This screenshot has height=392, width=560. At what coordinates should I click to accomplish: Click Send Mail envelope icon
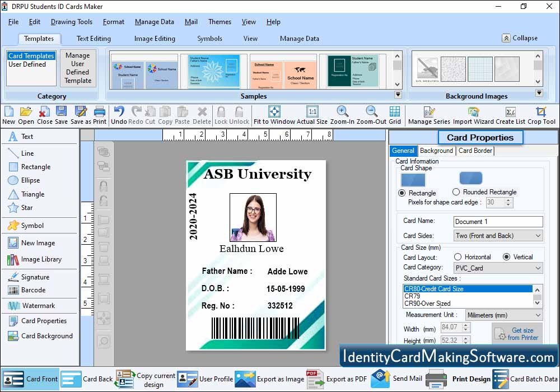point(380,379)
